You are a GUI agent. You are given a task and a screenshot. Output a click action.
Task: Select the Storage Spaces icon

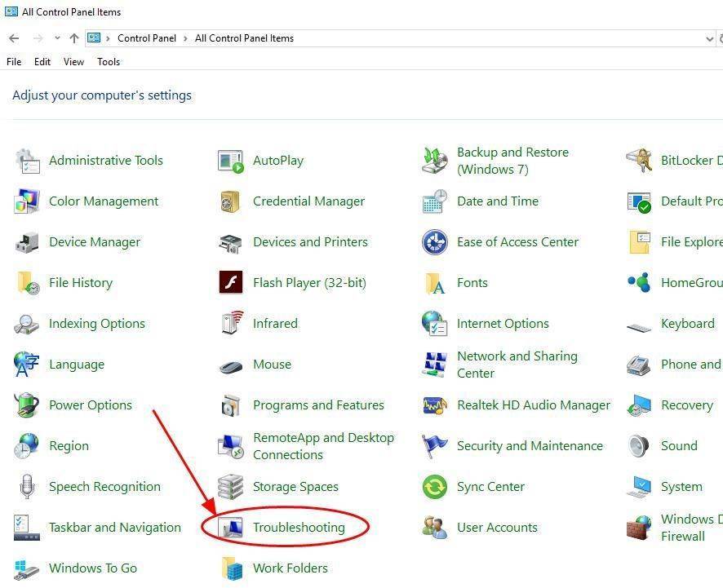[231, 487]
